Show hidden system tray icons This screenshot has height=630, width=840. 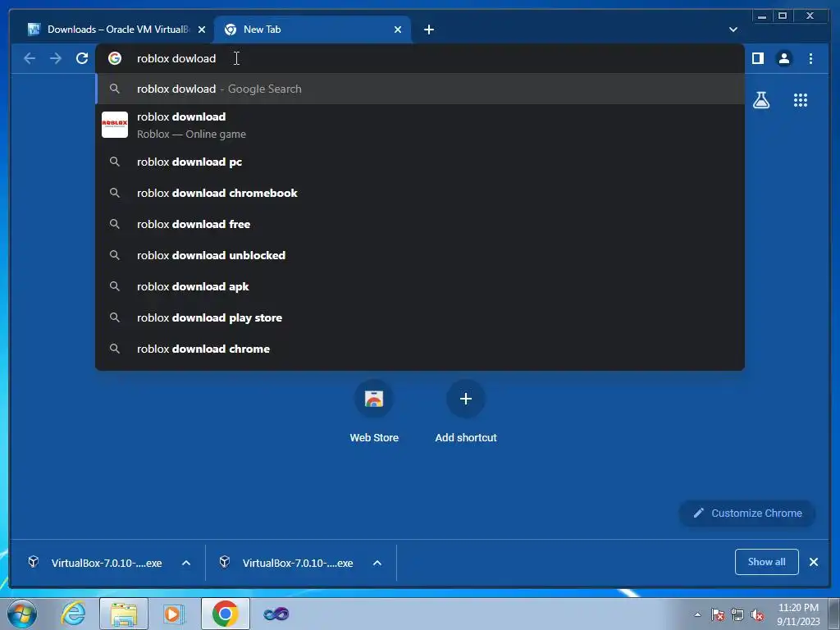click(697, 614)
